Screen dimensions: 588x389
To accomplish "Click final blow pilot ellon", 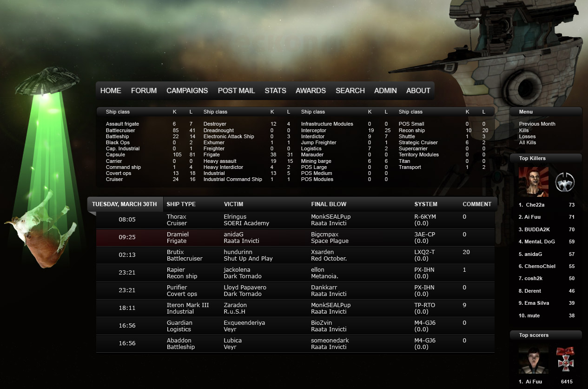I will (x=318, y=270).
